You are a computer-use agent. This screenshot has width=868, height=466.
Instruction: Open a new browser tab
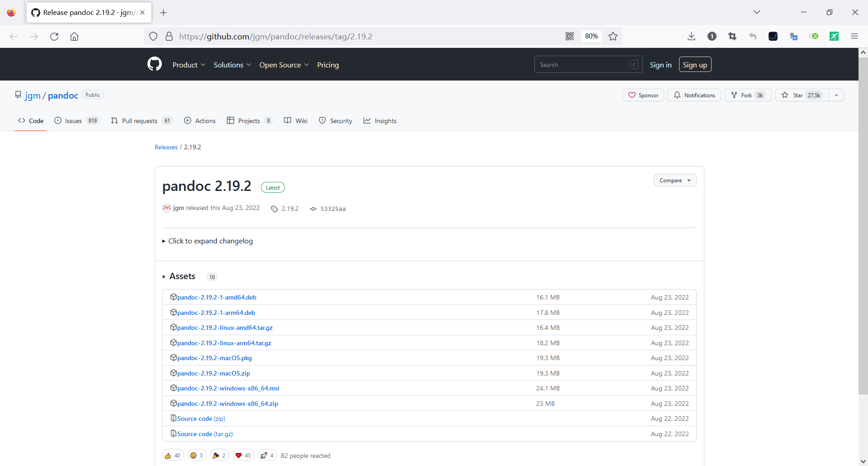[x=164, y=13]
